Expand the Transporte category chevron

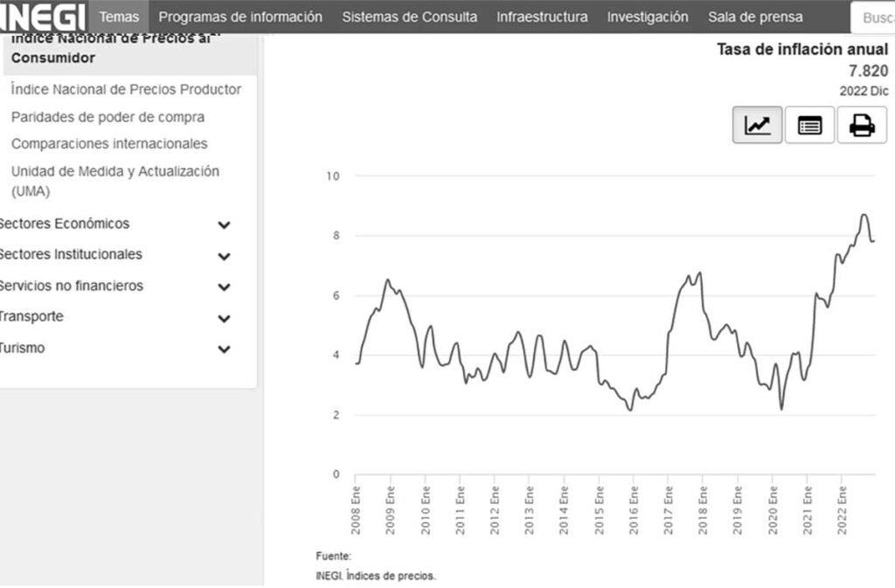click(x=224, y=317)
